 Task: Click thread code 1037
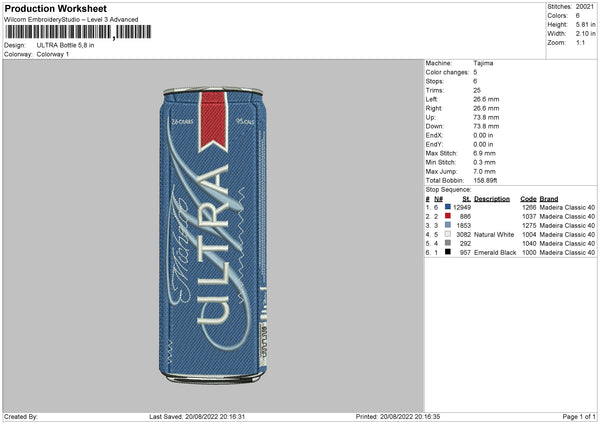point(529,217)
